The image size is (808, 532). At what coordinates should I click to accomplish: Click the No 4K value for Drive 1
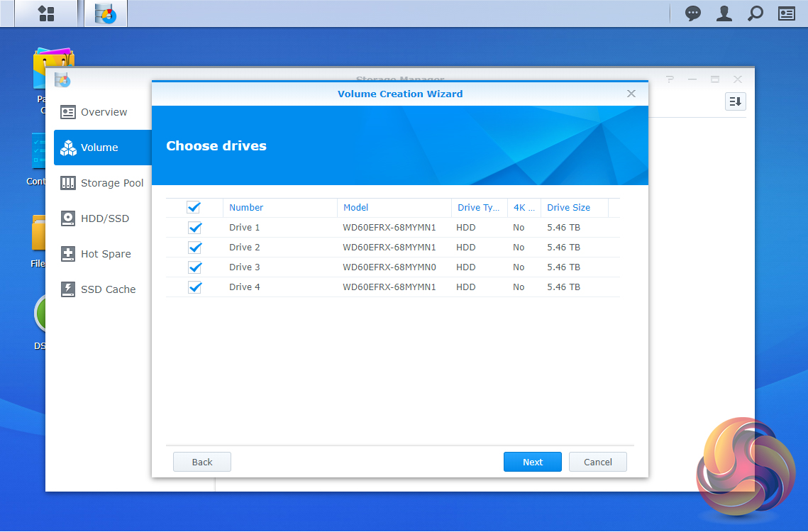tap(519, 227)
